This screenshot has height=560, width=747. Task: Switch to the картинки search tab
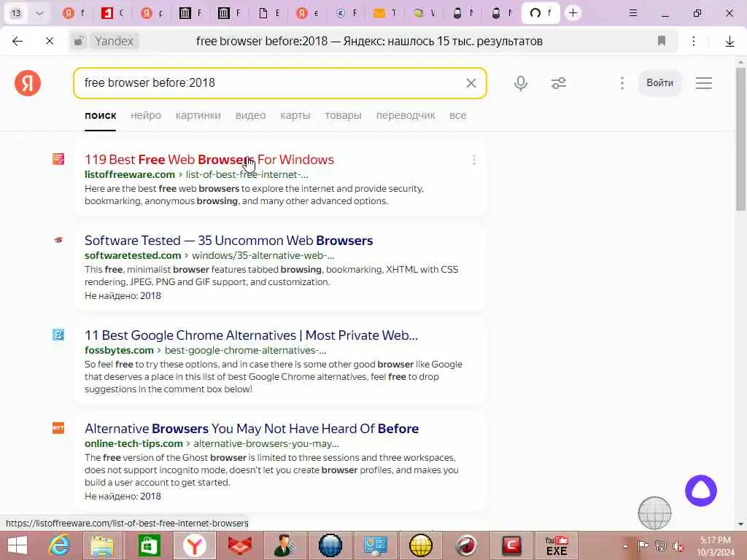click(x=198, y=115)
